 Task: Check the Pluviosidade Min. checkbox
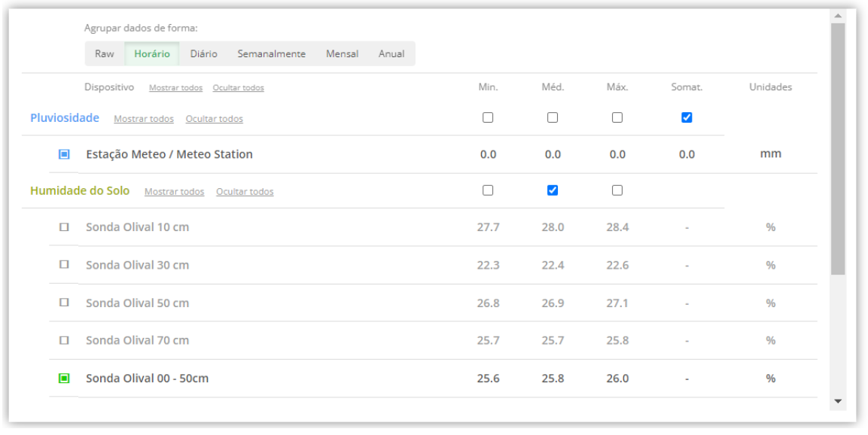488,117
